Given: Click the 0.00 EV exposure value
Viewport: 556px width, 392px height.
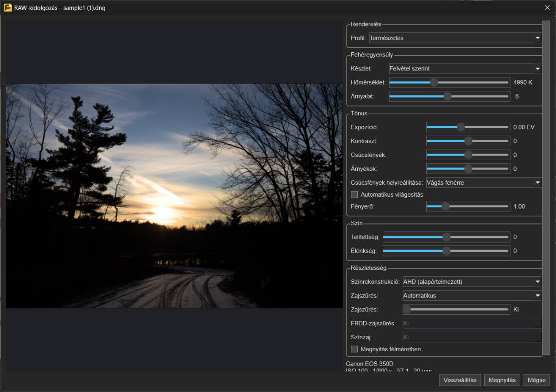Looking at the screenshot, I should tap(524, 127).
